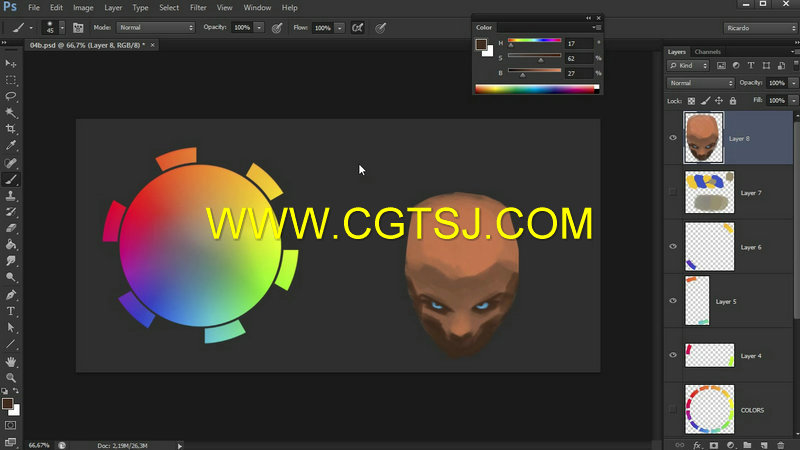Toggle lock all for layer
The image size is (800, 450).
pos(733,101)
